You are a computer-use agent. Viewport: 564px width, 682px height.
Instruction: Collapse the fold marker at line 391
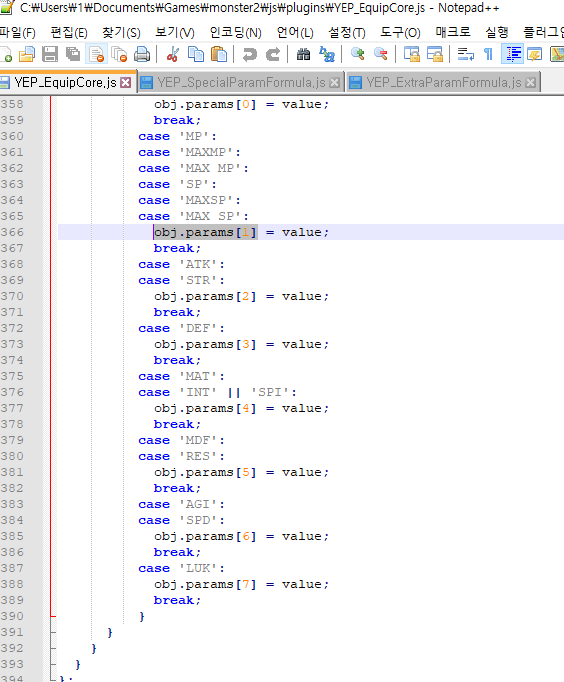(x=53, y=632)
